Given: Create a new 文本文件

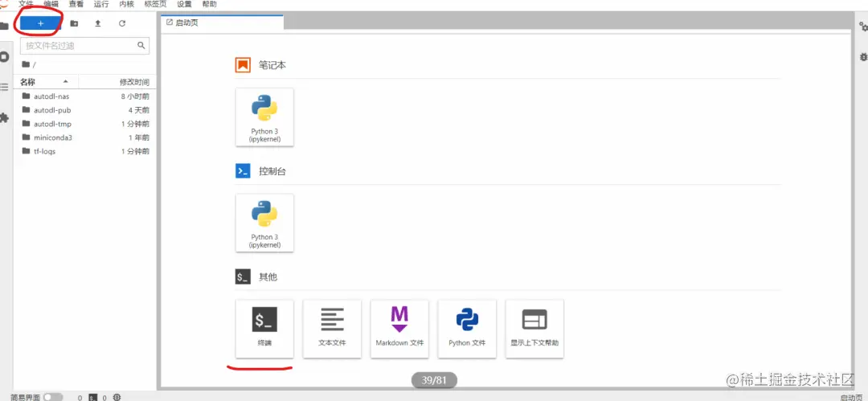Looking at the screenshot, I should (332, 329).
